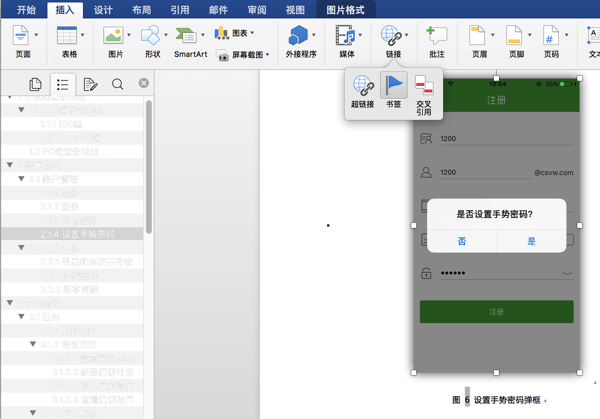Switch to the 图片格式 (Picture Format) tab
The height and width of the screenshot is (419, 600).
click(346, 10)
